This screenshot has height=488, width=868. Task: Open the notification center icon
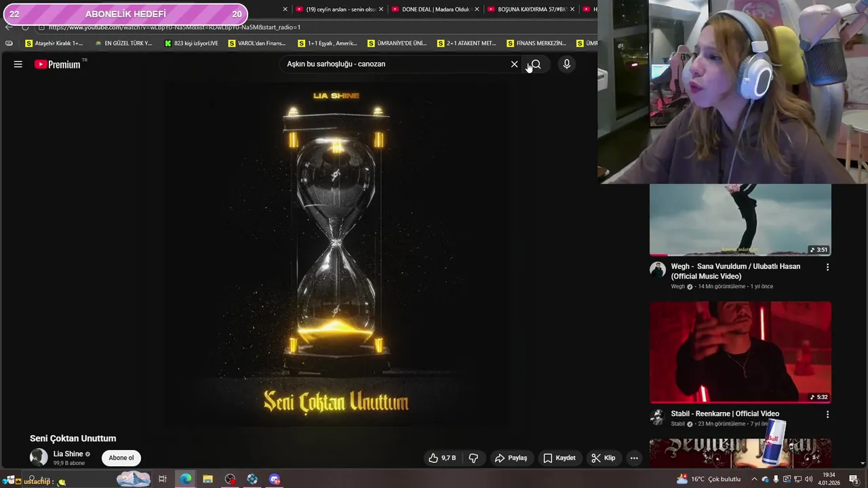(853, 479)
